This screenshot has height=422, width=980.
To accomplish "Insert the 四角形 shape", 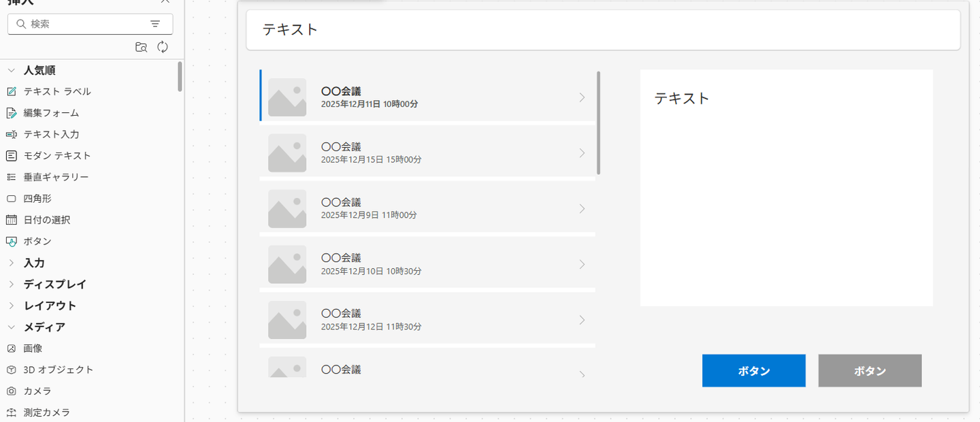I will 37,199.
